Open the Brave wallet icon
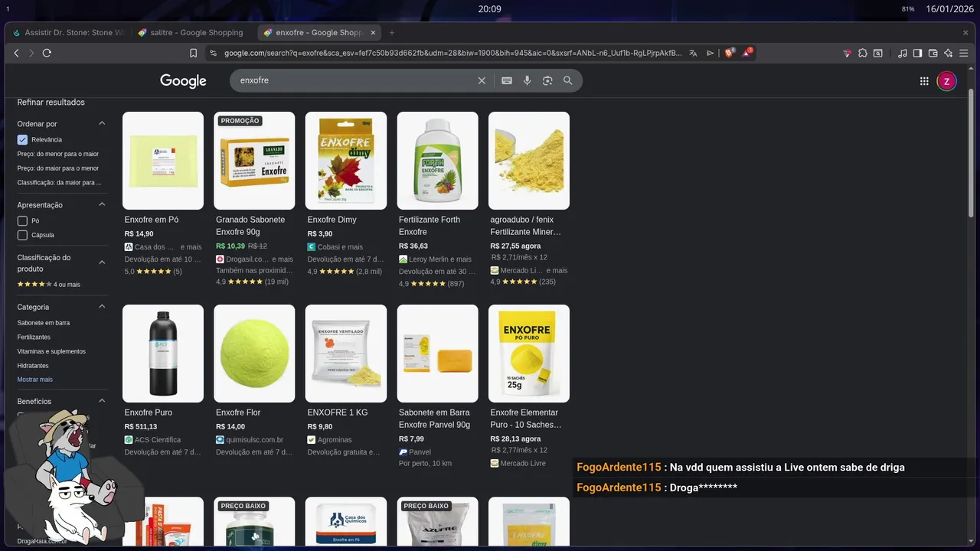The height and width of the screenshot is (551, 980). (x=933, y=53)
